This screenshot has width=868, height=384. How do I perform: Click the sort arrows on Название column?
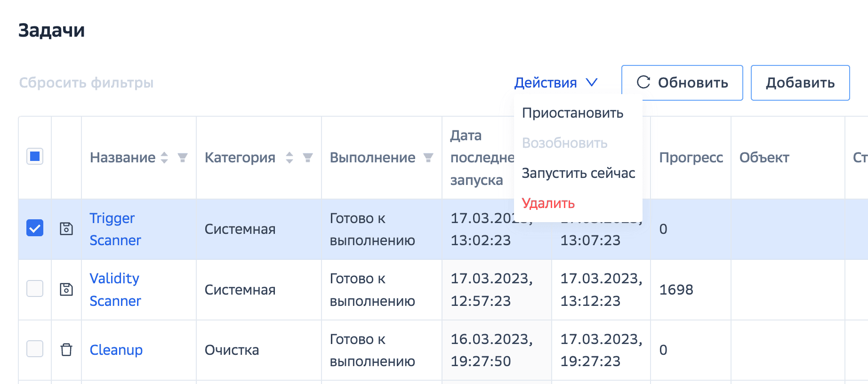(x=164, y=158)
